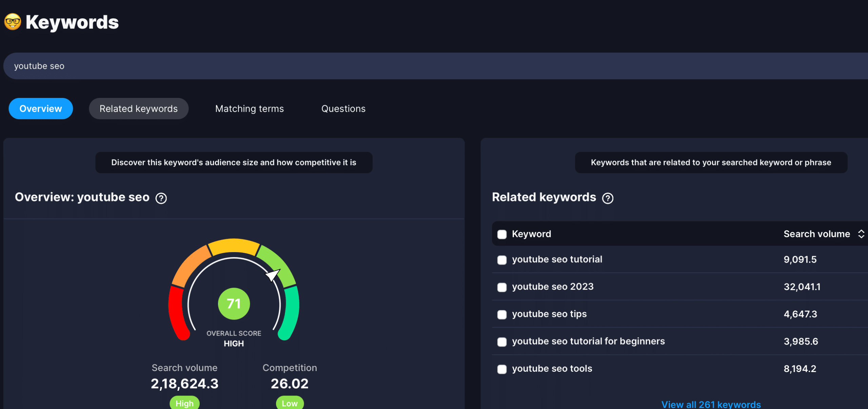The width and height of the screenshot is (868, 409).
Task: Select the youtube seo tools checkbox
Action: (x=502, y=369)
